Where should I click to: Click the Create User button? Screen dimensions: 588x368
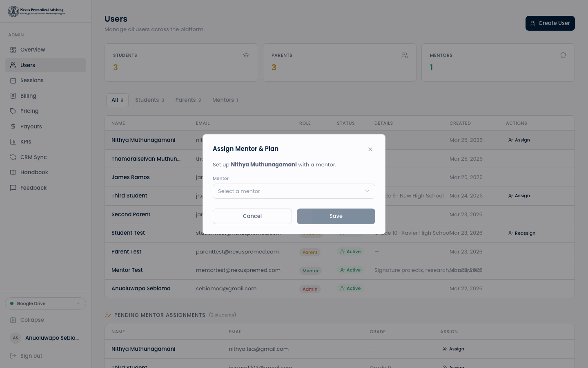(x=550, y=23)
